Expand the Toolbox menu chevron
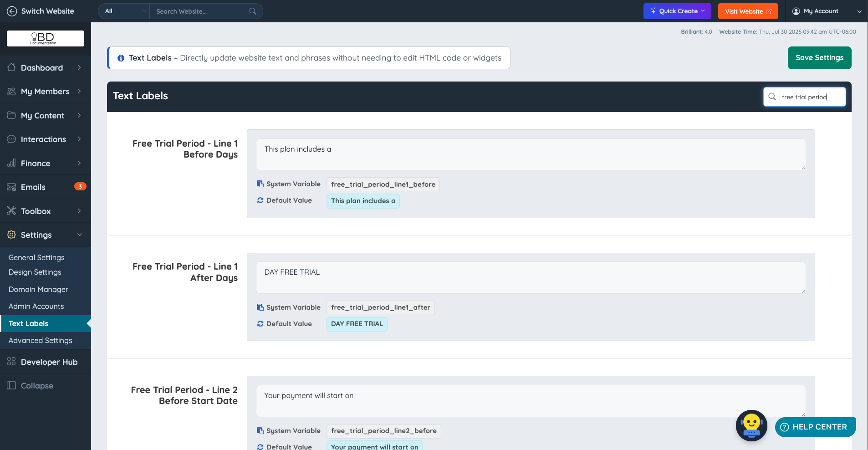 click(x=79, y=211)
